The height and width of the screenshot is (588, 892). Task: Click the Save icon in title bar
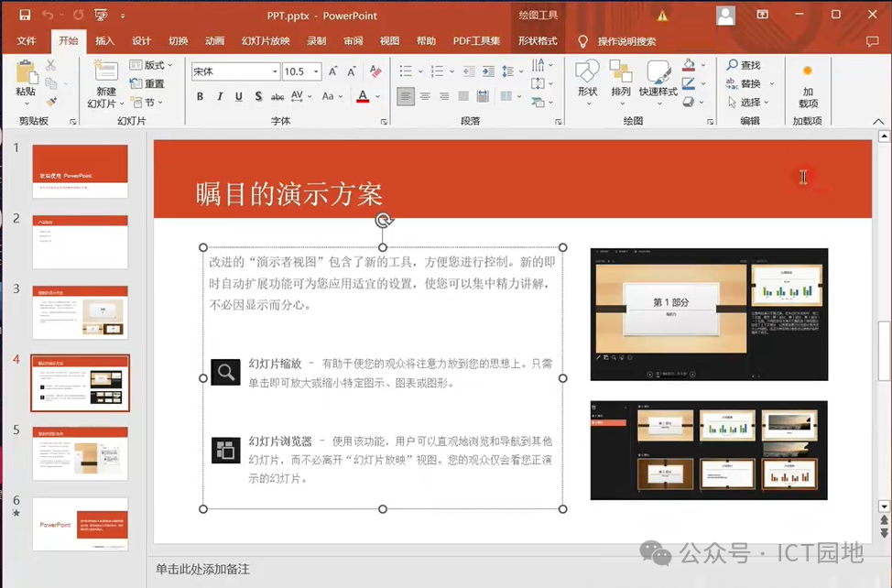click(x=25, y=15)
